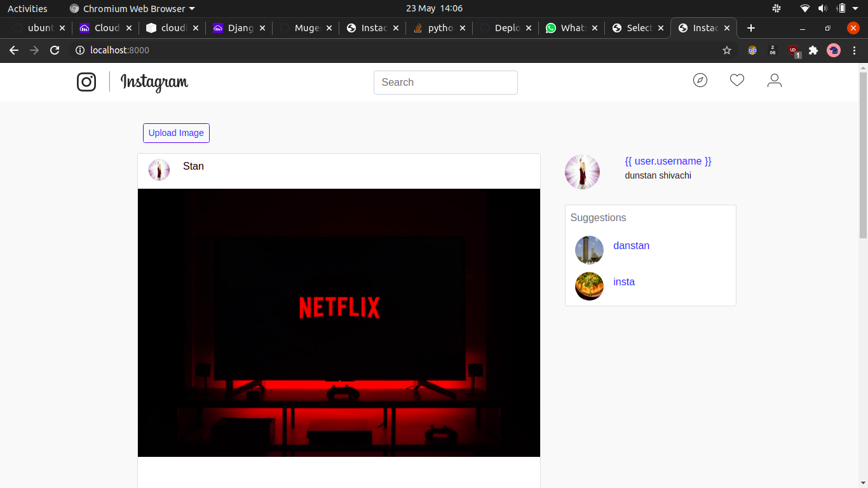Bookmark this page with the star icon
Screen dimensions: 868x488
pyautogui.click(x=727, y=50)
